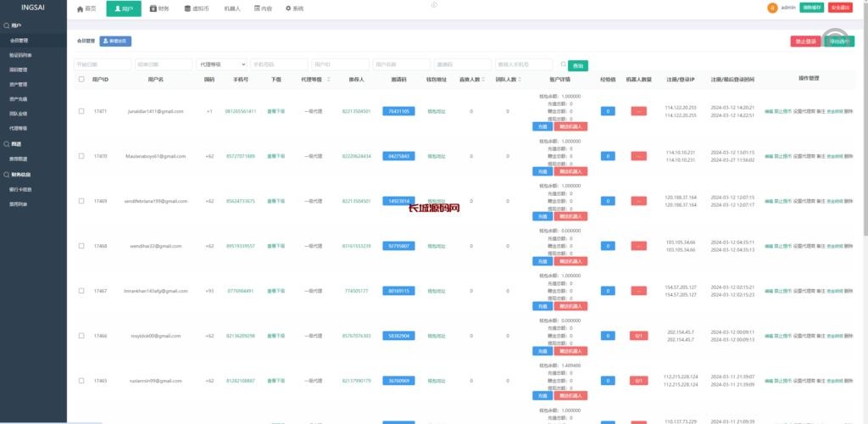Focus the 开始日期 start date input field
Screen dimensions: 868x424
[x=102, y=64]
